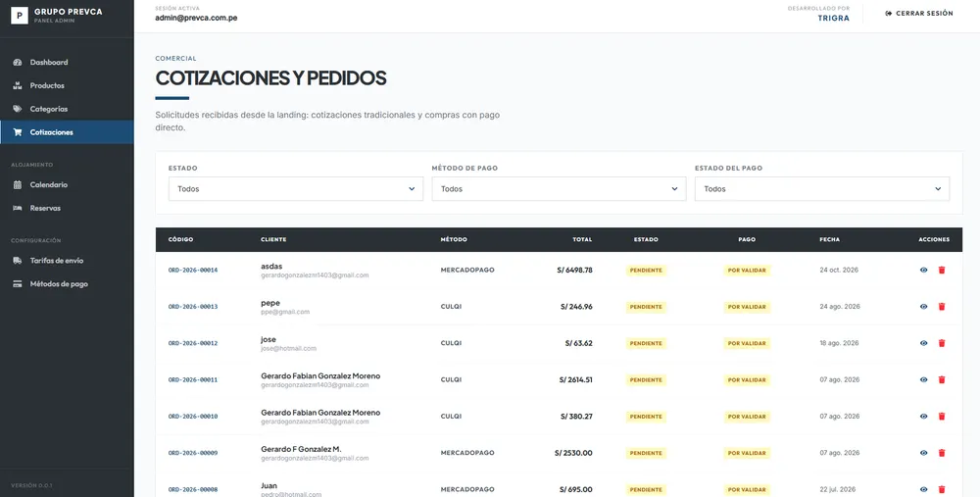
Task: Click the Métodos de pago card icon
Action: pos(18,284)
